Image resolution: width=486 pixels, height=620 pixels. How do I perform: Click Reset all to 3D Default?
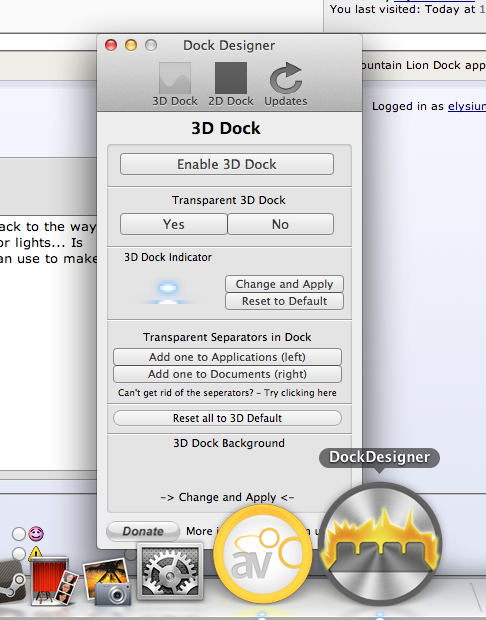227,418
